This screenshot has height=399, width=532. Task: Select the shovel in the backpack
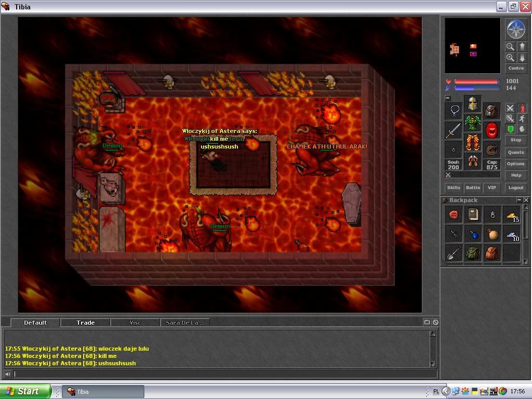454,253
